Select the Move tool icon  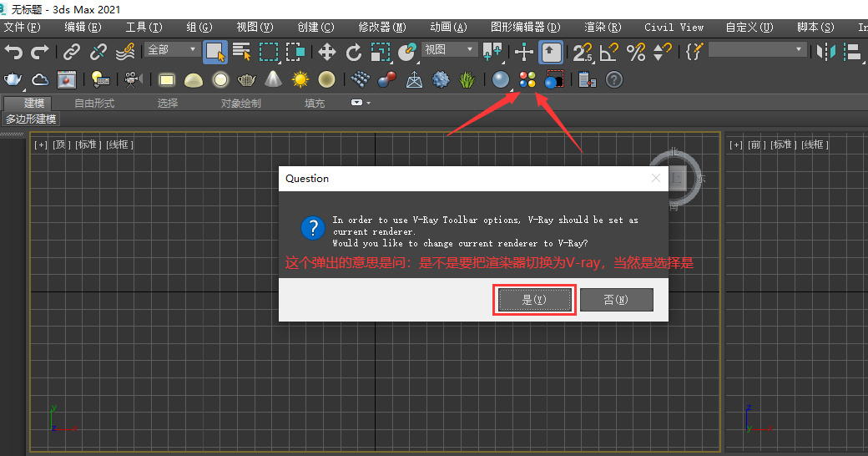pos(326,53)
